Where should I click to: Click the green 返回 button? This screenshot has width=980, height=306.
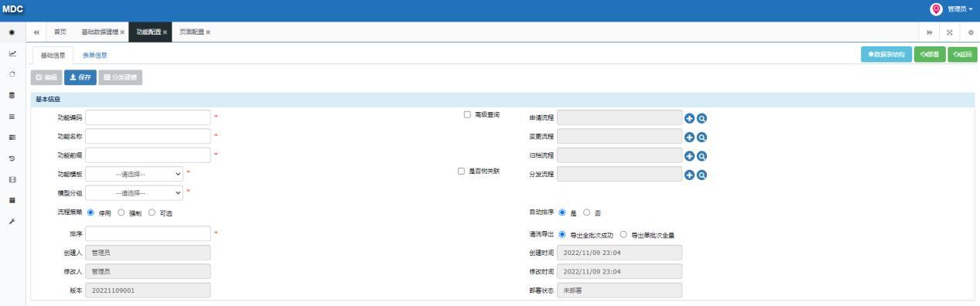coord(962,54)
